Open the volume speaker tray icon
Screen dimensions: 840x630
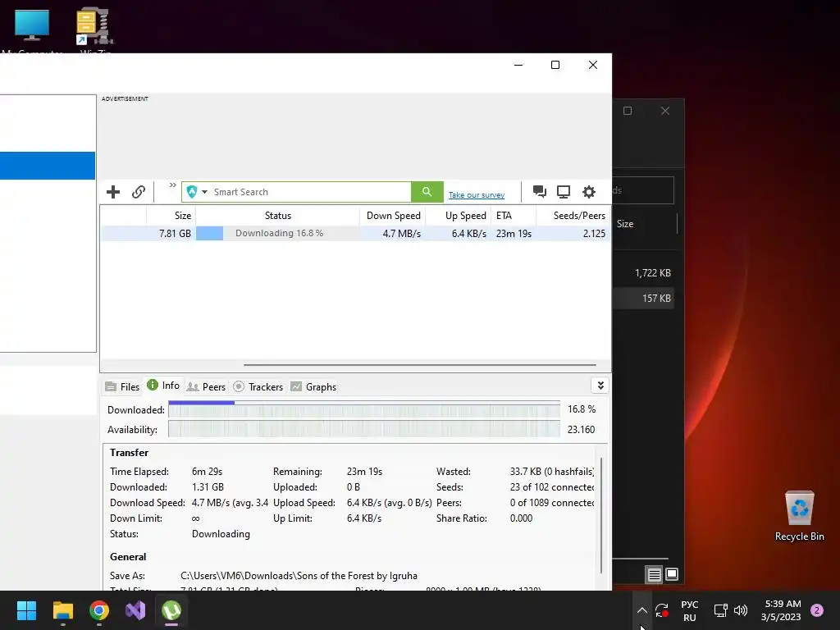click(741, 610)
